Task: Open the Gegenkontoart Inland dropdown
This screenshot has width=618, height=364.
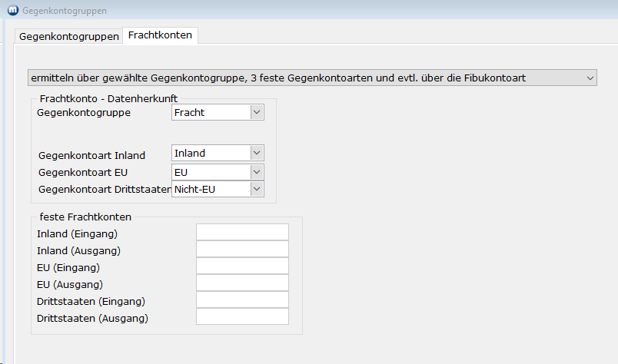Action: (x=218, y=153)
